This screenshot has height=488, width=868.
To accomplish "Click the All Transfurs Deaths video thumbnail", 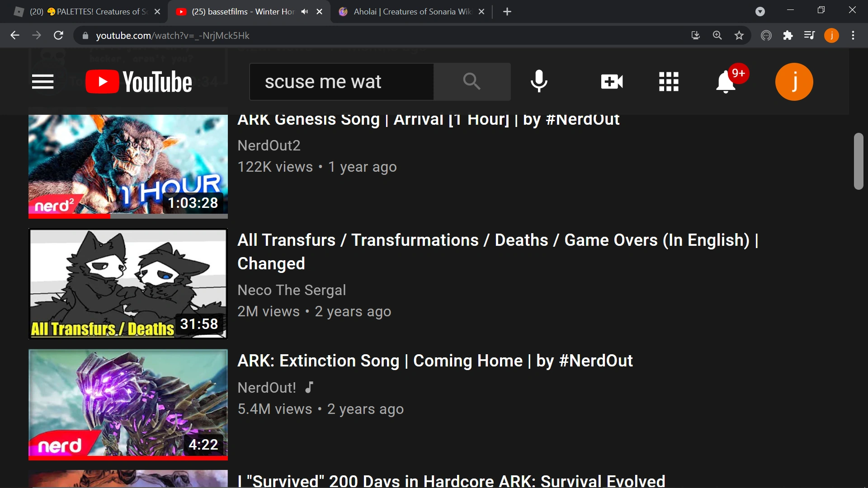I will pos(128,284).
